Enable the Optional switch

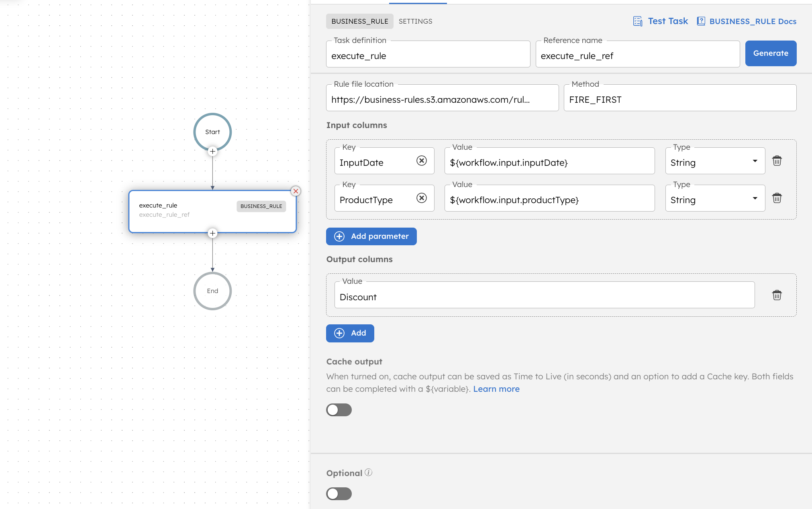(x=339, y=494)
